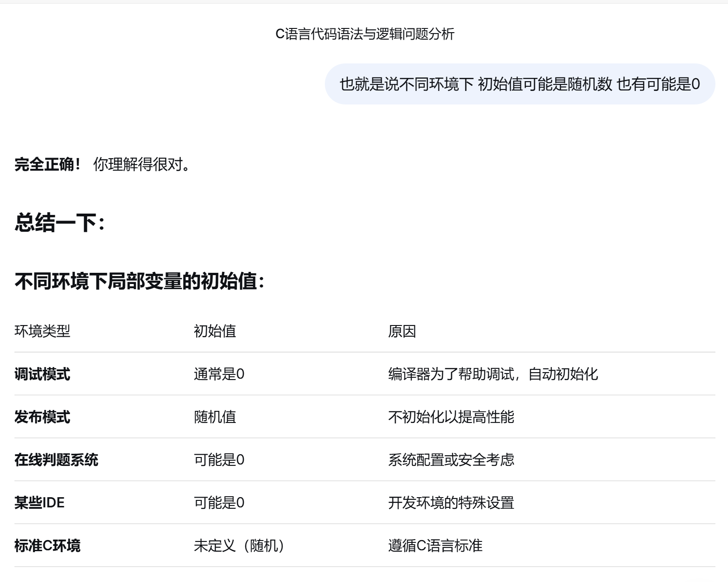The height and width of the screenshot is (582, 728).
Task: Click the cell '开发环境的特殊设置'
Action: tap(451, 503)
